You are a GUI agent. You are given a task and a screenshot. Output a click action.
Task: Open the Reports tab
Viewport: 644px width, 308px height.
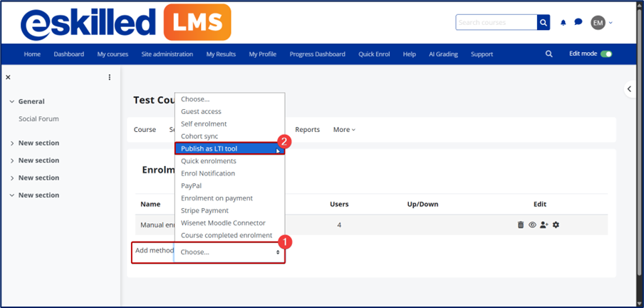pyautogui.click(x=307, y=130)
